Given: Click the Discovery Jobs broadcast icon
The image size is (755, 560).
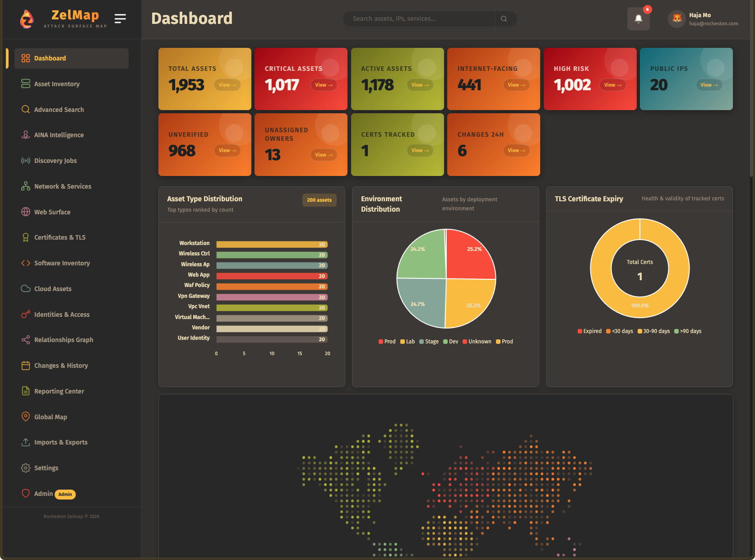Looking at the screenshot, I should [x=26, y=161].
